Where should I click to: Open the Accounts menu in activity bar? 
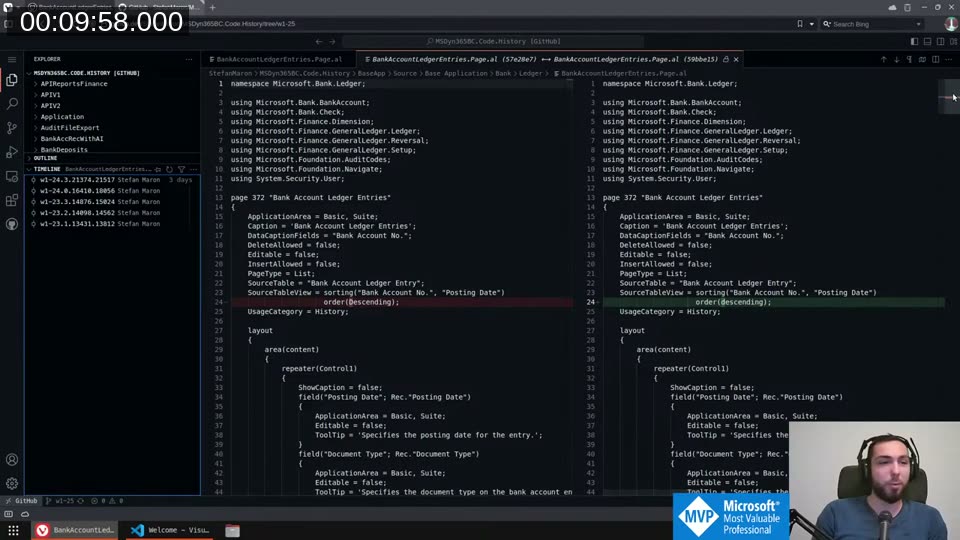pyautogui.click(x=12, y=459)
